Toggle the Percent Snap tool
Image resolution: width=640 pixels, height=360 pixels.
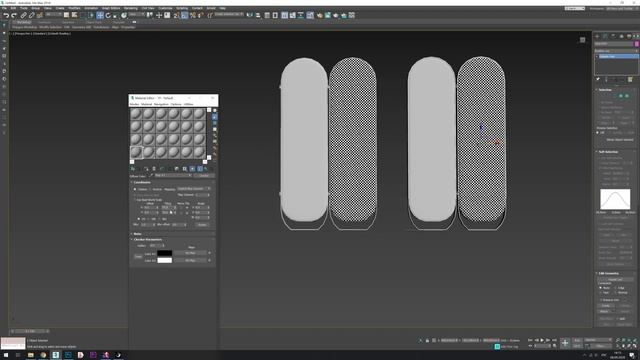click(193, 15)
